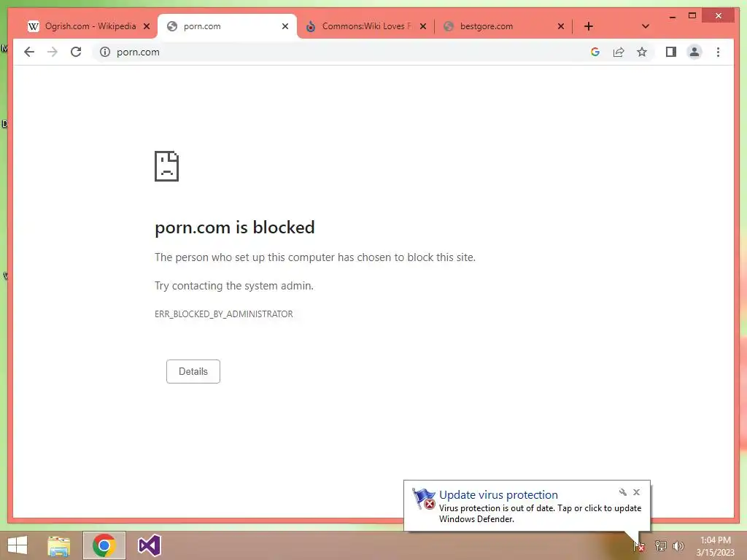The image size is (747, 560).
Task: Close the bestgore.com tab
Action: 561,26
